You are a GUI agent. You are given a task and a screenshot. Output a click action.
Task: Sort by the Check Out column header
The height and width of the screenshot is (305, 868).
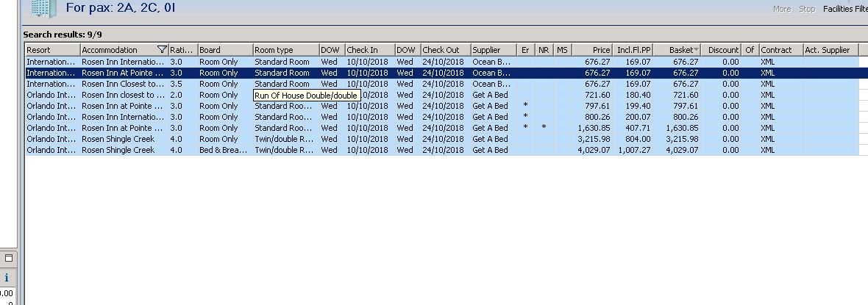tap(446, 50)
